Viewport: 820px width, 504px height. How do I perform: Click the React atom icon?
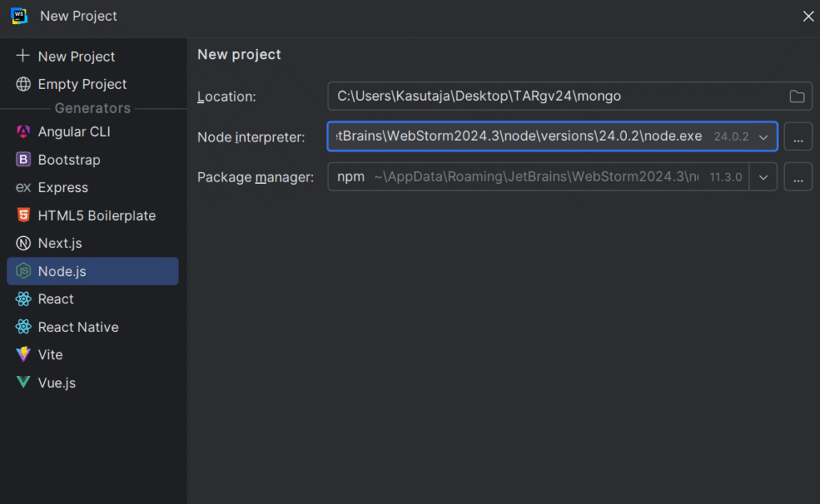tap(23, 298)
